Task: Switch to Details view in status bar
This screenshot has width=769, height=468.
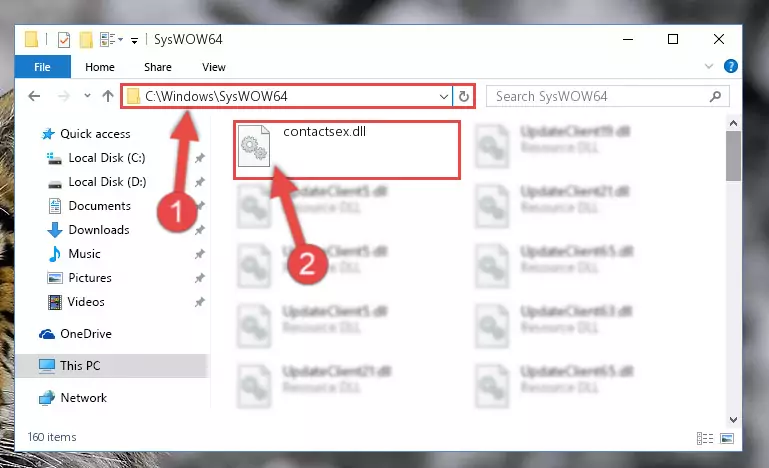Action: [x=705, y=438]
